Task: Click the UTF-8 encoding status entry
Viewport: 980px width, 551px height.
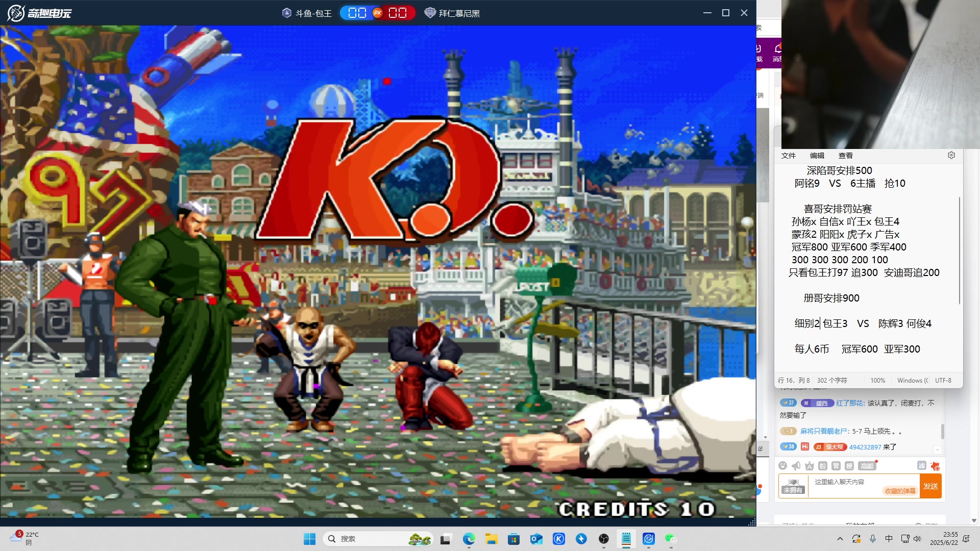Action: click(x=943, y=380)
